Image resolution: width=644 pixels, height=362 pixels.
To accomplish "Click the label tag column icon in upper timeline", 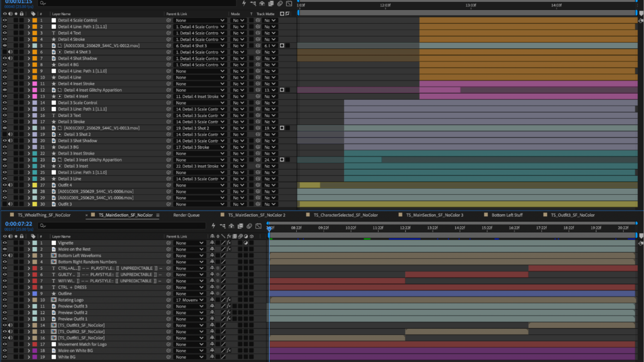I will (x=33, y=14).
